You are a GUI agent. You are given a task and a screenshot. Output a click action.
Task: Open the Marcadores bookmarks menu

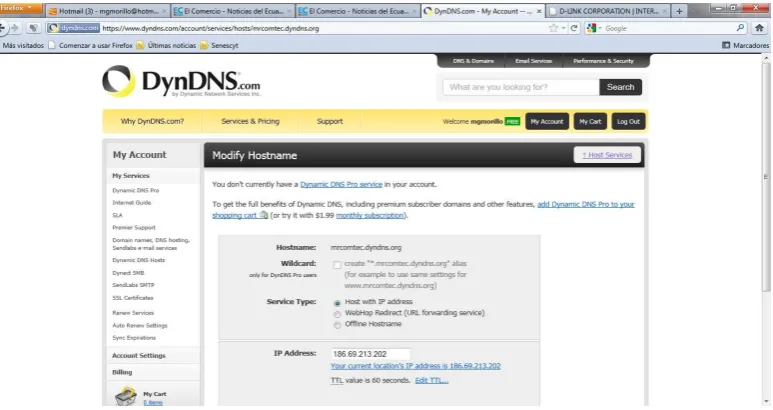click(x=745, y=45)
